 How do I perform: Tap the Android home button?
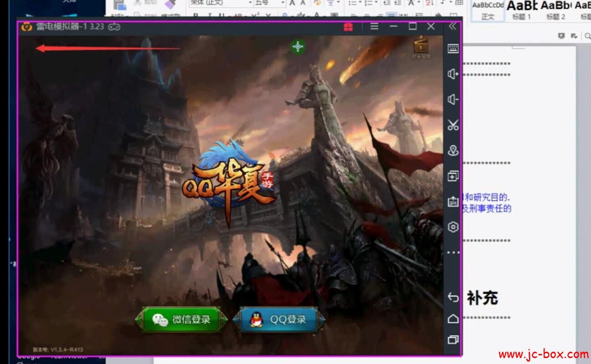(x=453, y=318)
